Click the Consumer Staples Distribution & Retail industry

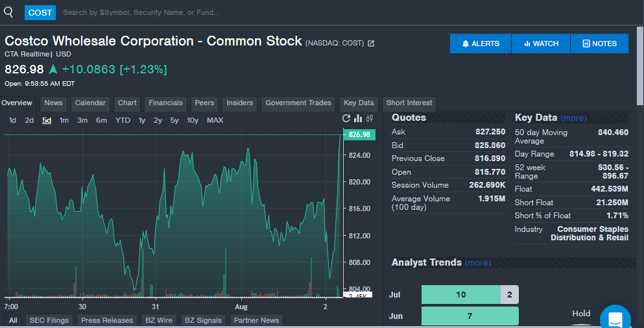pos(590,233)
